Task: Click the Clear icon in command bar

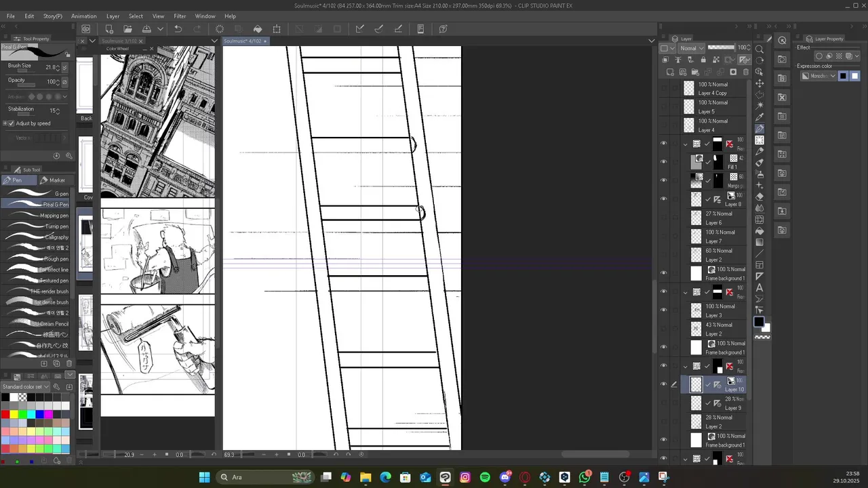Action: click(219, 29)
